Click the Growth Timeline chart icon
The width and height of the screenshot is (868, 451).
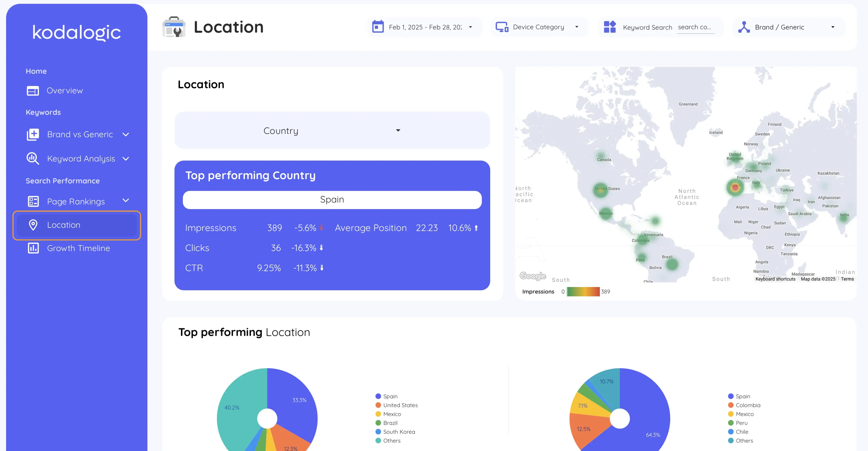point(33,248)
